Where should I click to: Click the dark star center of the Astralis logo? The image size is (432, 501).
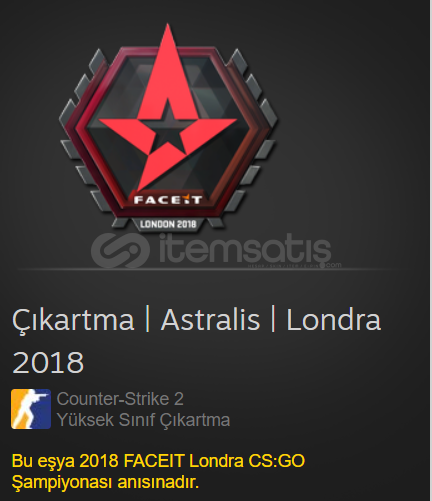[168, 132]
